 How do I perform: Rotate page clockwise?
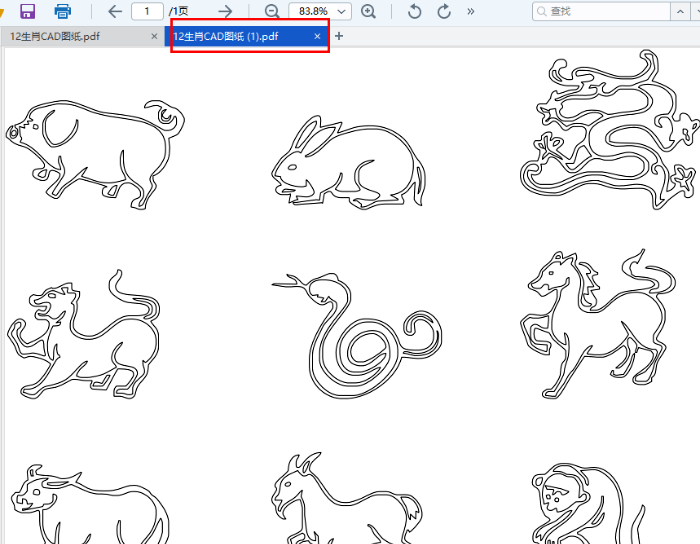click(x=444, y=11)
